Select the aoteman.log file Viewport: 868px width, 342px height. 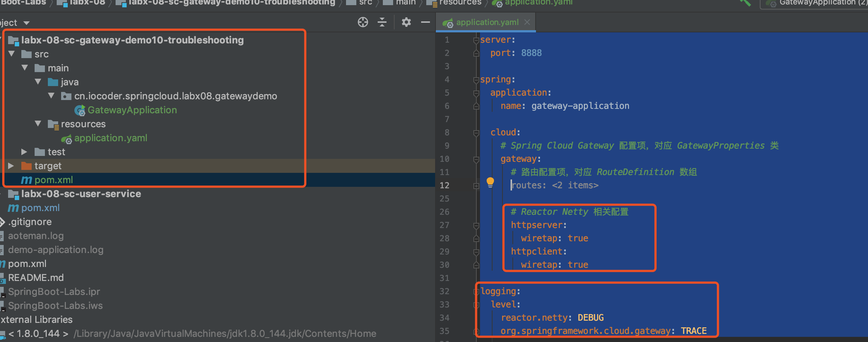tap(36, 236)
